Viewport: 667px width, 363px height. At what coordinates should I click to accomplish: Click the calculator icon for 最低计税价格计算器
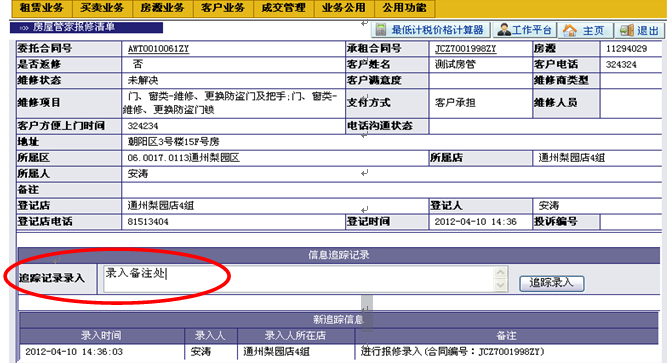[x=381, y=30]
